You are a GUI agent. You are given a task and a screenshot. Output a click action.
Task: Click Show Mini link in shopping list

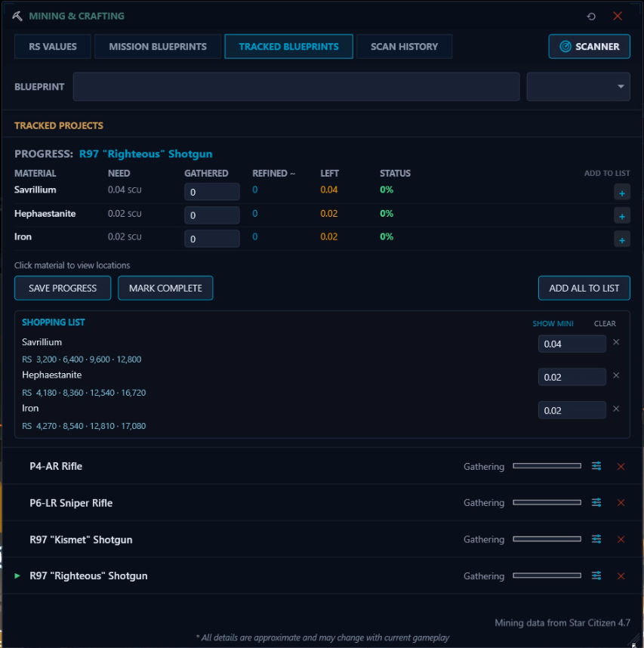point(553,323)
